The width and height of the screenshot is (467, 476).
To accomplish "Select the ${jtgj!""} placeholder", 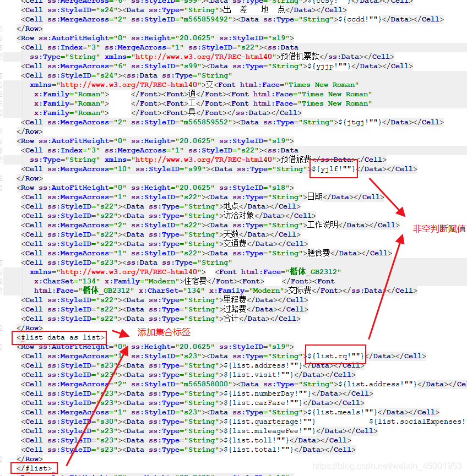I will pos(360,122).
